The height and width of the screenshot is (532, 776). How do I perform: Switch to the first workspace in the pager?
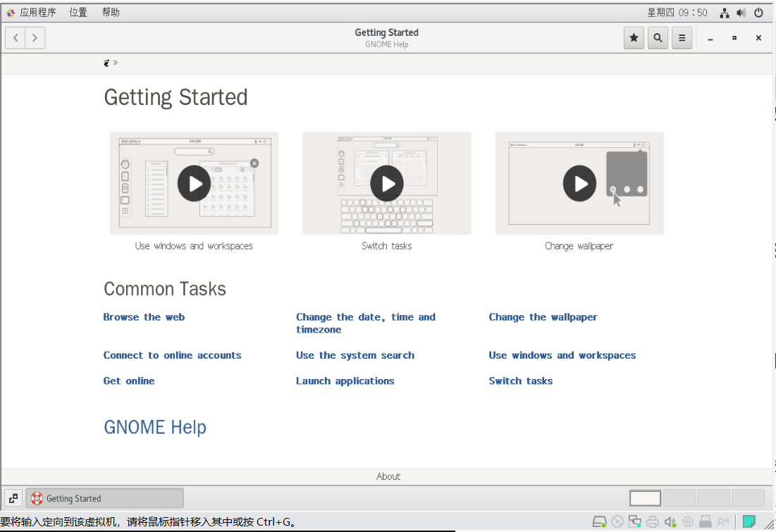(x=645, y=498)
